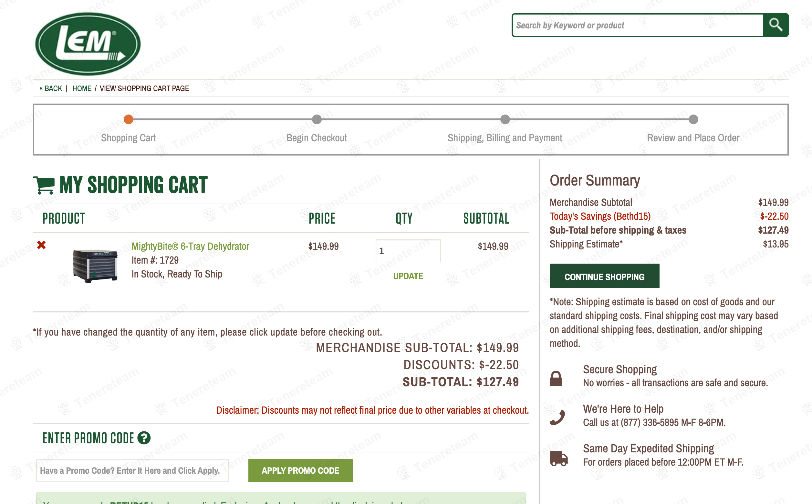This screenshot has width=812, height=504.
Task: Remove the dehydrator with the red X
Action: coord(41,245)
